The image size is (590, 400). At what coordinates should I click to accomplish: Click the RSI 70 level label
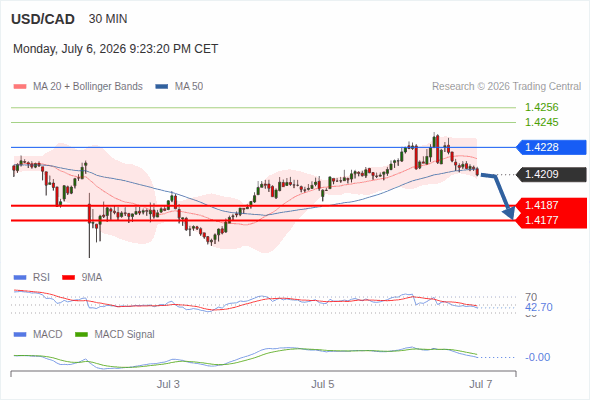point(531,297)
